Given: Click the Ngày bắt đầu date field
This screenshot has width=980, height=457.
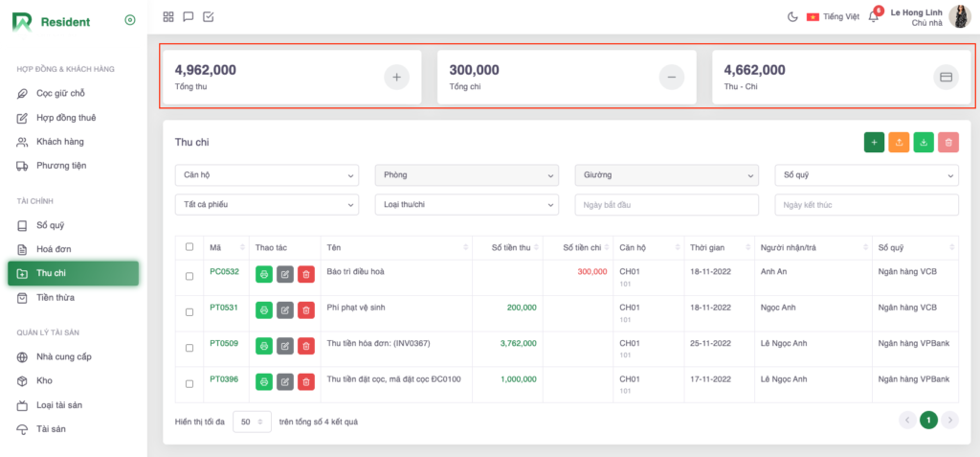Looking at the screenshot, I should click(666, 205).
